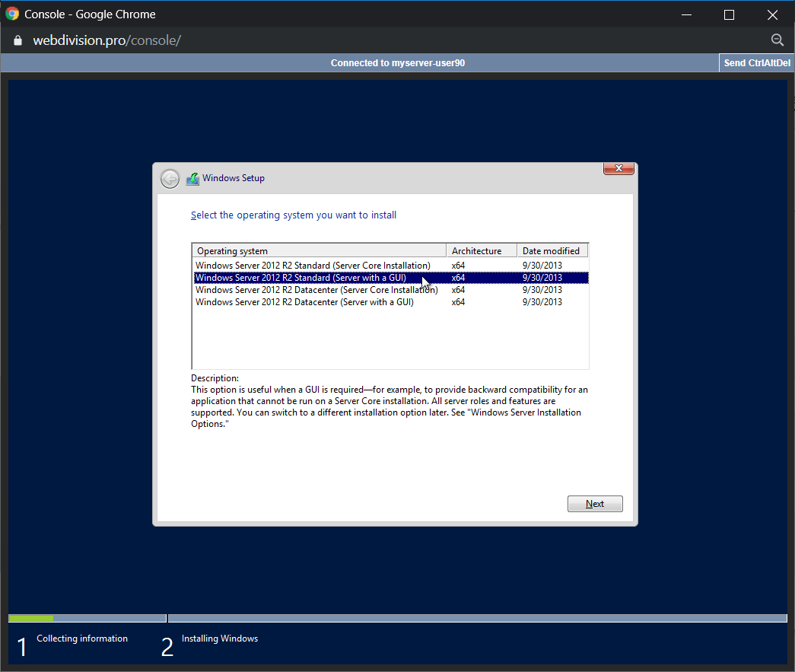795x672 pixels.
Task: Click the Chrome zoom magnifier icon
Action: click(x=777, y=40)
